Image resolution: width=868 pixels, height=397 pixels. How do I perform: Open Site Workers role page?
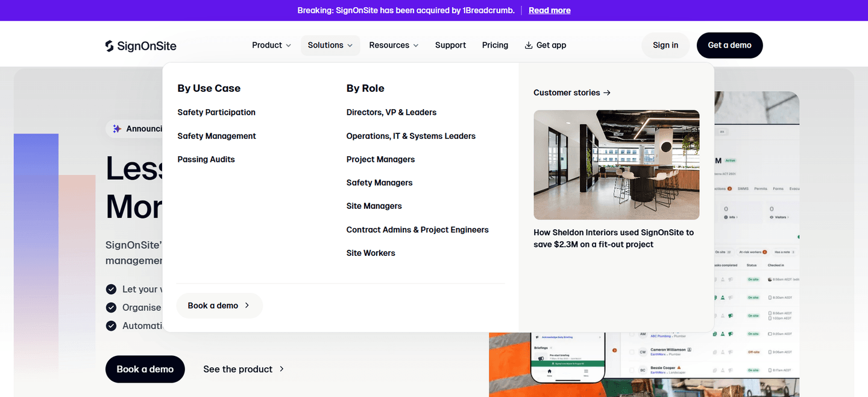[371, 253]
